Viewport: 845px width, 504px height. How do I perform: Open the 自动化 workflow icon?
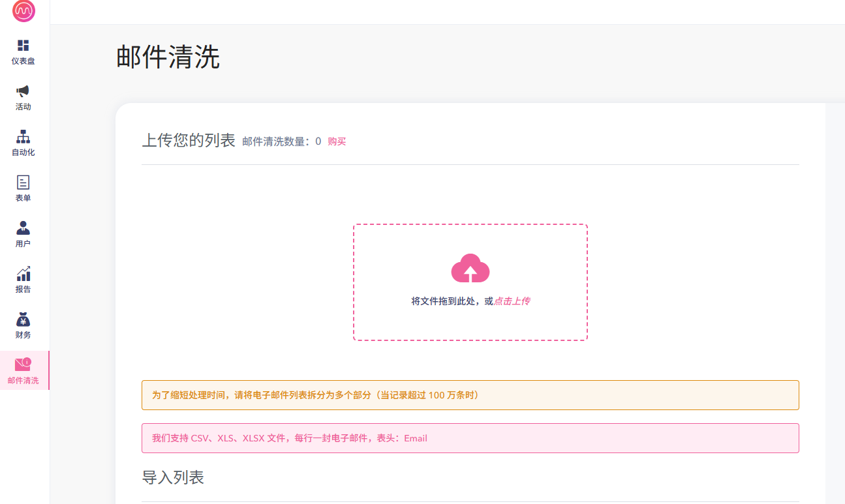[x=23, y=137]
